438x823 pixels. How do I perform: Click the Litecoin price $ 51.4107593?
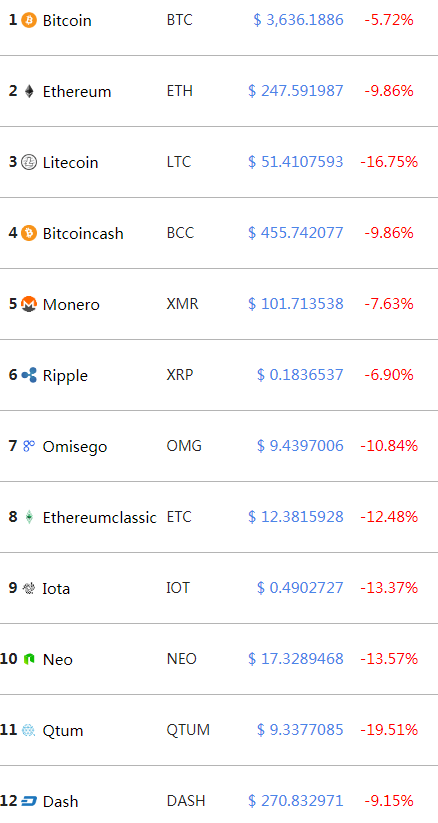(x=296, y=162)
